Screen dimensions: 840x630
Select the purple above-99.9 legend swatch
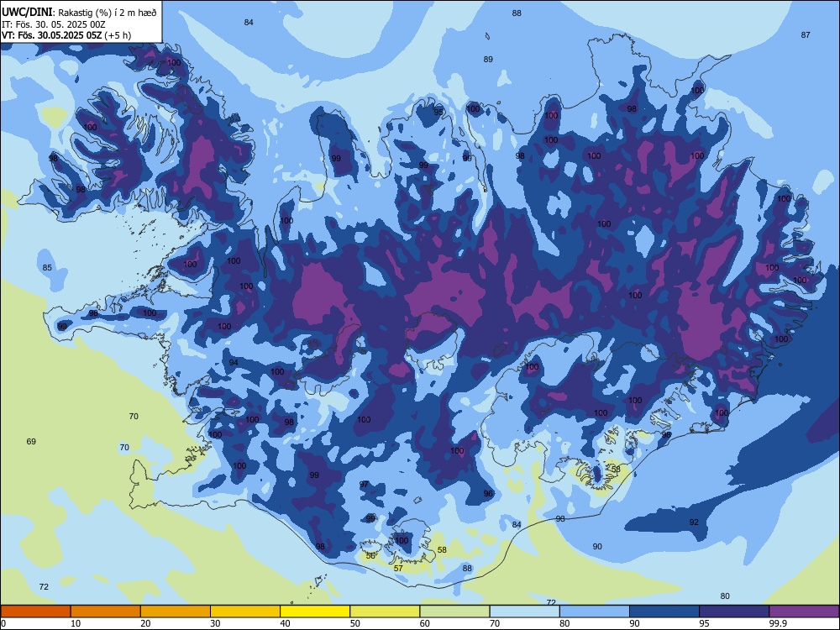(804, 612)
